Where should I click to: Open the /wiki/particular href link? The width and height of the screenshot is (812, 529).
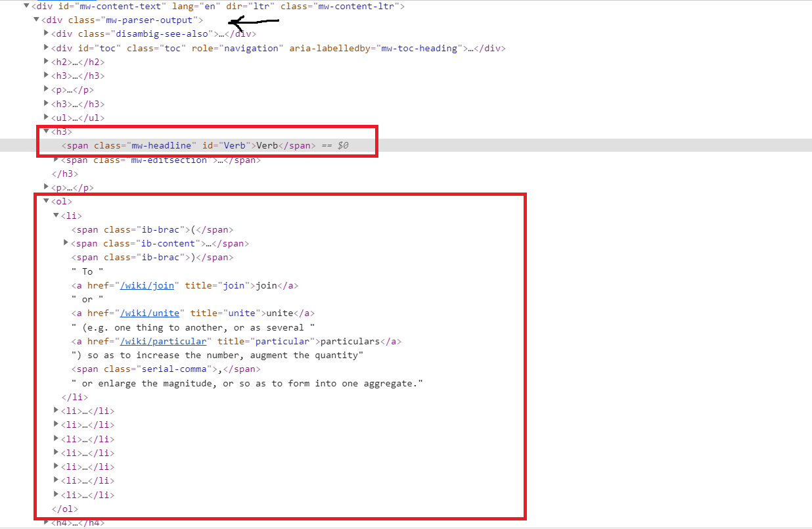(164, 341)
